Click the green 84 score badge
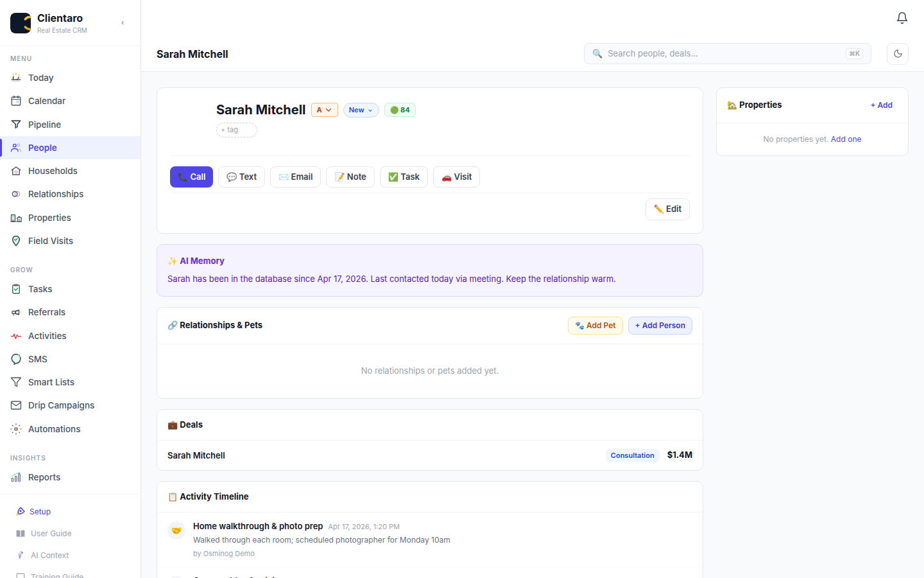 coord(400,110)
